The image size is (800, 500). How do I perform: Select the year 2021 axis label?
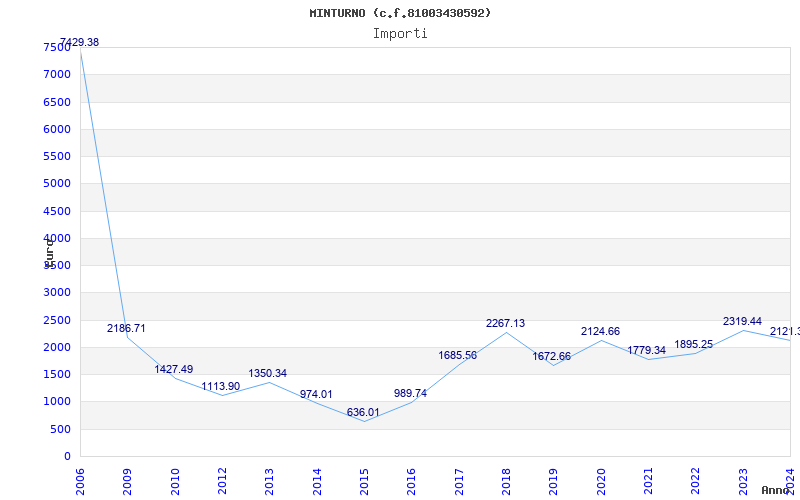648,482
